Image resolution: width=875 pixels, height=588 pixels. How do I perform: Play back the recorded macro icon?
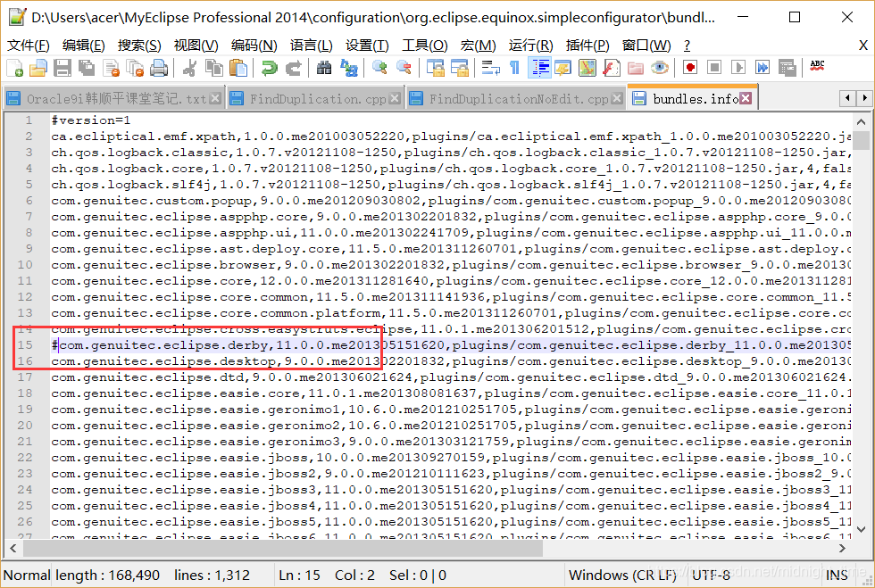coord(738,68)
